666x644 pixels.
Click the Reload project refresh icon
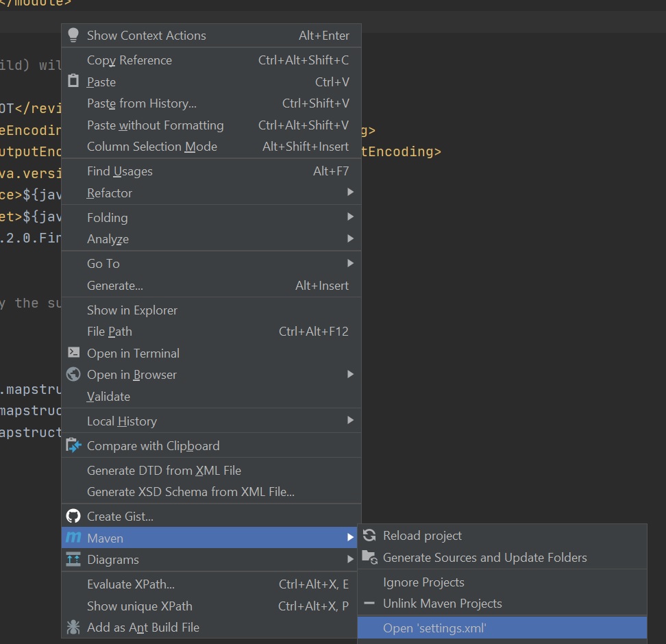click(369, 536)
